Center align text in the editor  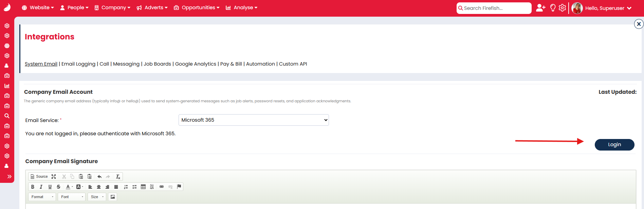coord(99,187)
